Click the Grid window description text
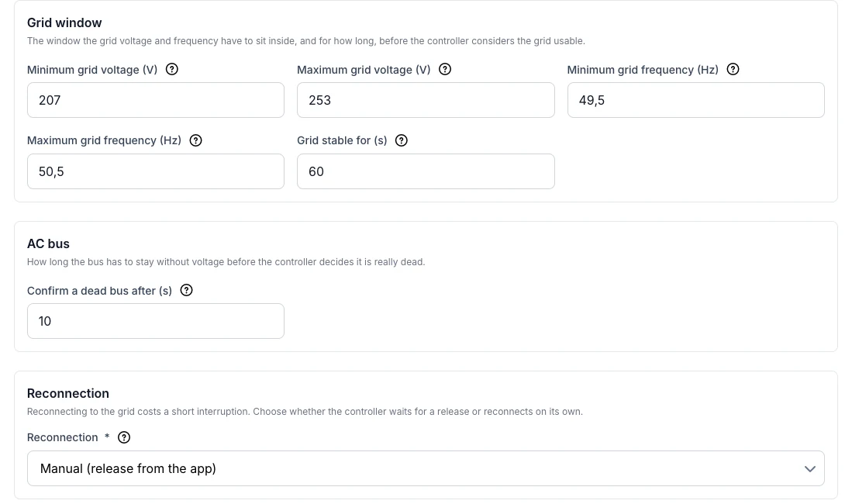 coord(306,41)
